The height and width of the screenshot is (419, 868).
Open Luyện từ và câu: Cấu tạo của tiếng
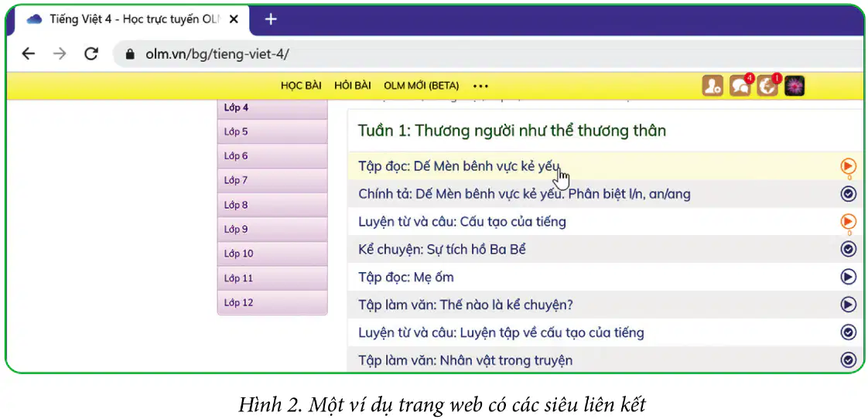click(x=462, y=222)
